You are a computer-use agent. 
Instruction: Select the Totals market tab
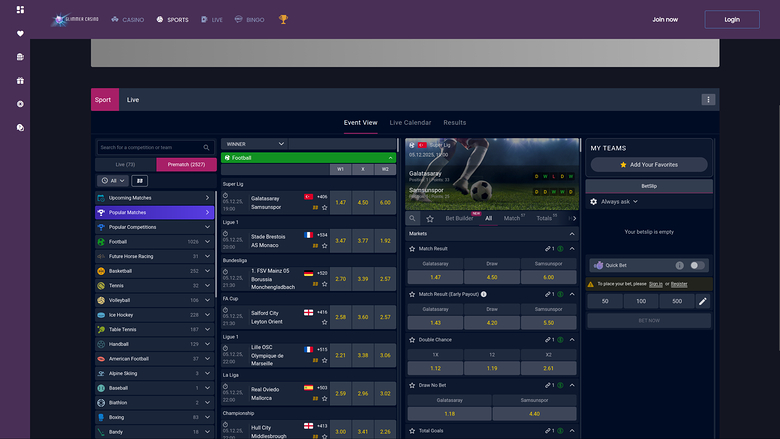pos(544,218)
